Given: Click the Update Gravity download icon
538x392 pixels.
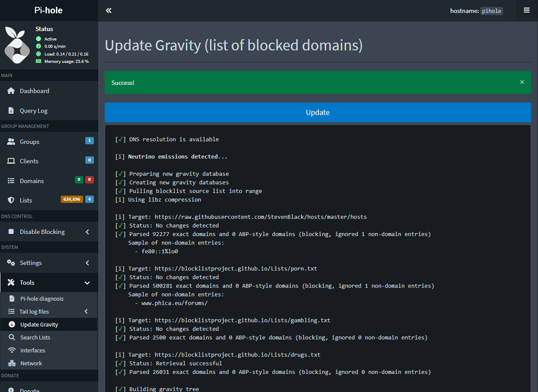Looking at the screenshot, I should point(12,324).
